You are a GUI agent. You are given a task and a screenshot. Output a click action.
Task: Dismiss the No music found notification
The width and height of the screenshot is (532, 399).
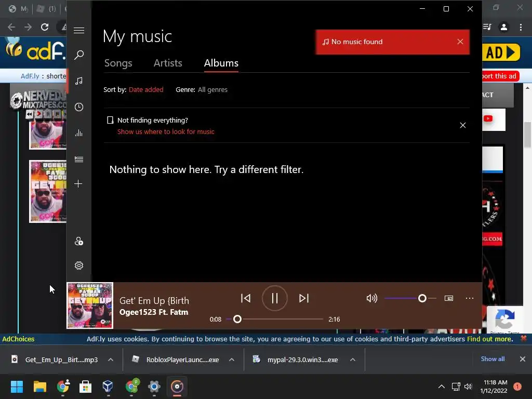460,42
